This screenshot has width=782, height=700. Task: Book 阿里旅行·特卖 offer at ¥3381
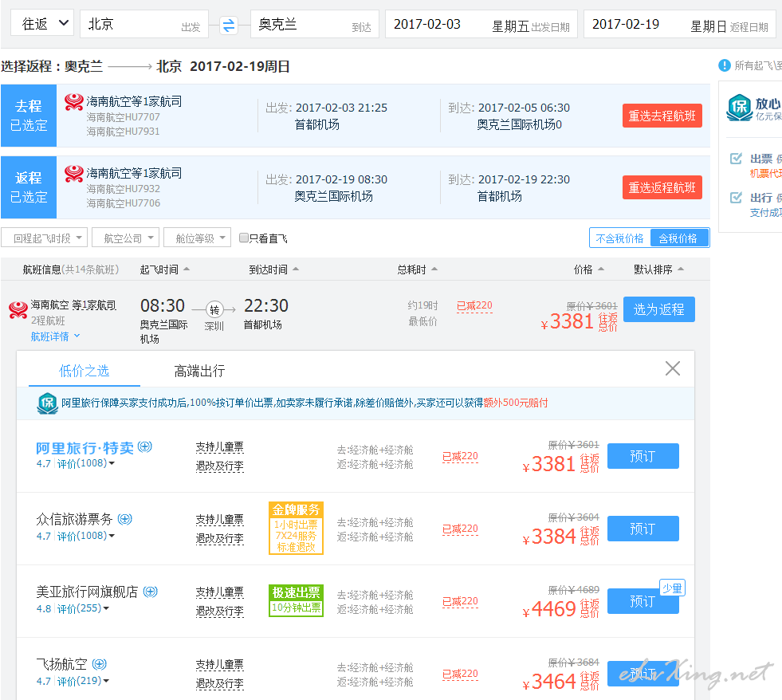pyautogui.click(x=642, y=456)
